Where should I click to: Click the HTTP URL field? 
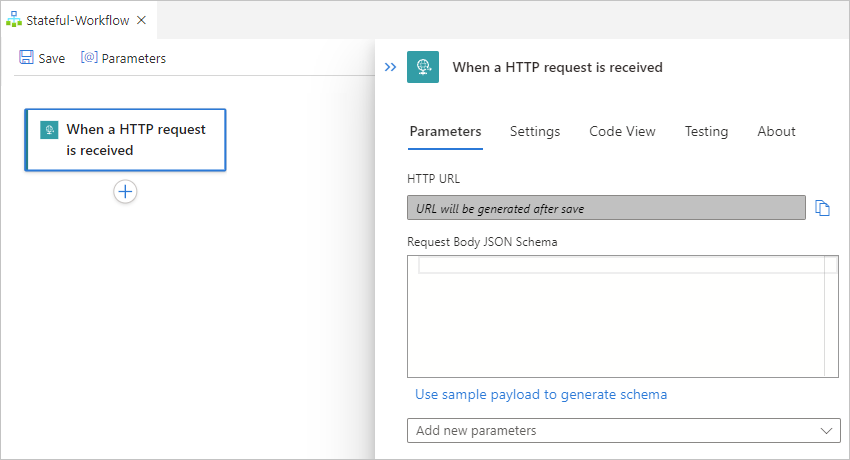point(606,208)
